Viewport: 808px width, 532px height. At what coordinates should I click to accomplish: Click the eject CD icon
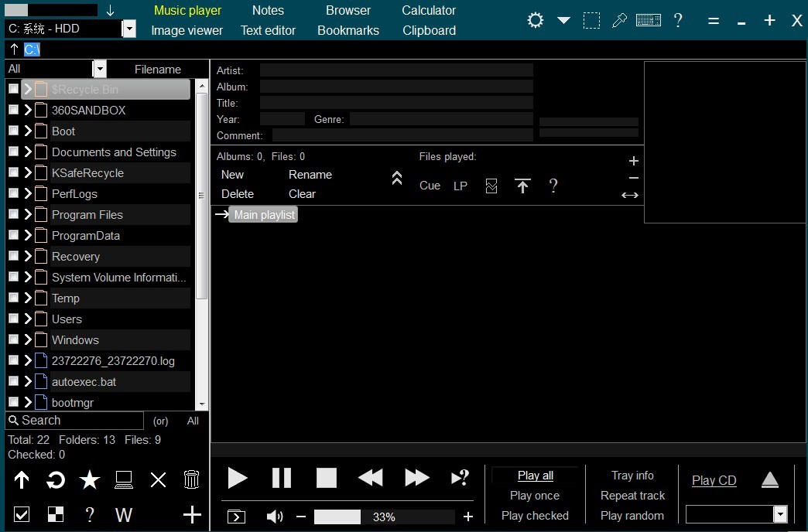(769, 480)
